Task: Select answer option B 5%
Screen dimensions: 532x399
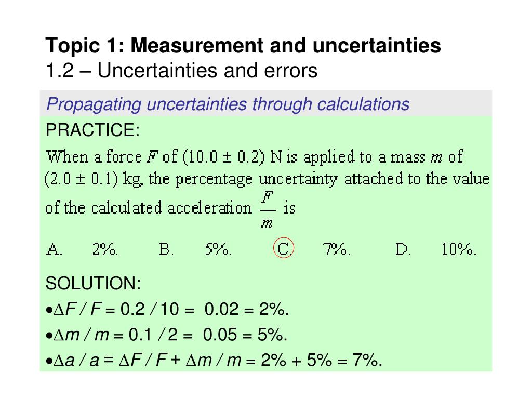Action: pos(195,249)
